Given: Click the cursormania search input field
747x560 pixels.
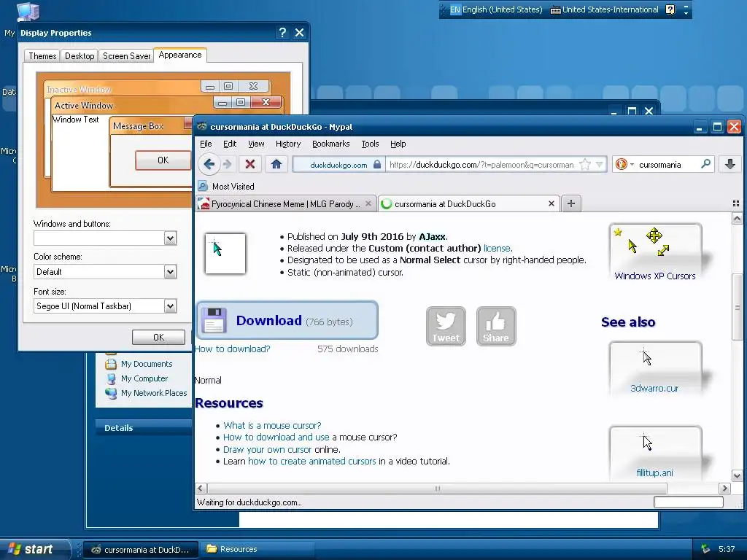Looking at the screenshot, I should click(x=667, y=164).
